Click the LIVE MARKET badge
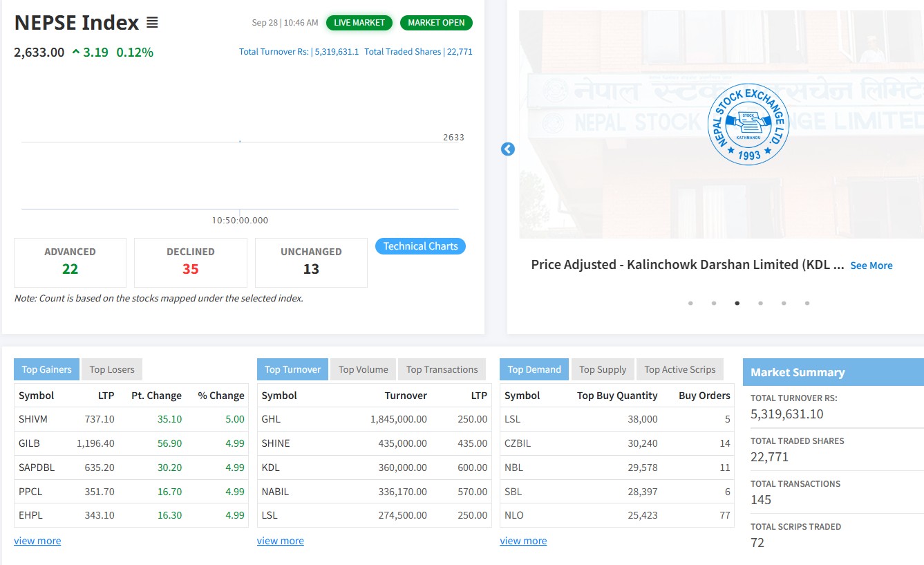 [359, 23]
